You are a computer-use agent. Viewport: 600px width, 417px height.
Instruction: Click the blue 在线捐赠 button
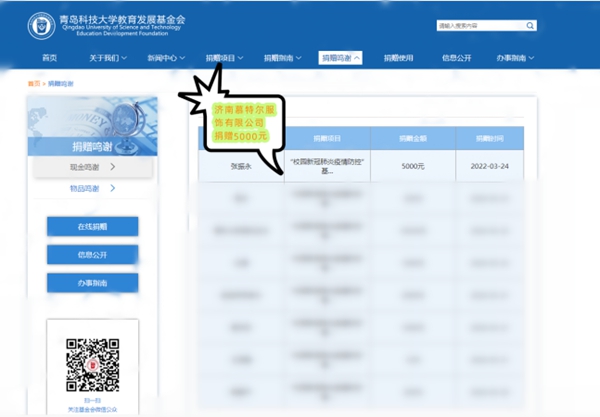point(92,227)
